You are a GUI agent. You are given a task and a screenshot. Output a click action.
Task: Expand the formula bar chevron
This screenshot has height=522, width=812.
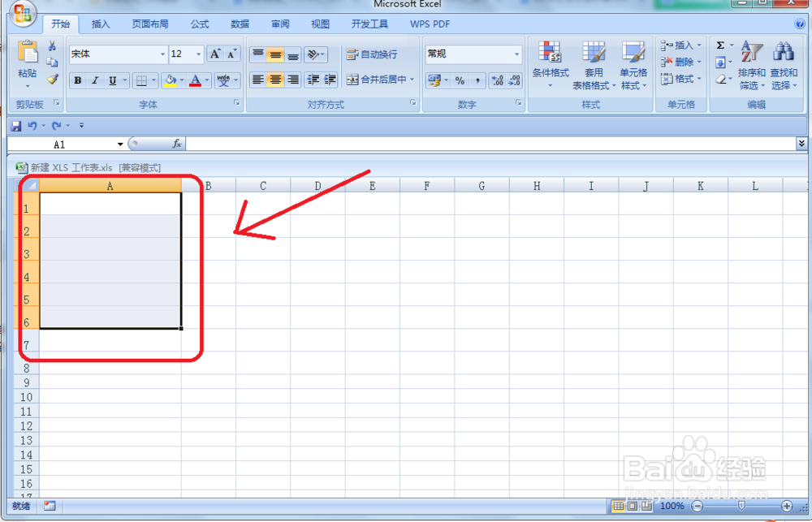801,144
